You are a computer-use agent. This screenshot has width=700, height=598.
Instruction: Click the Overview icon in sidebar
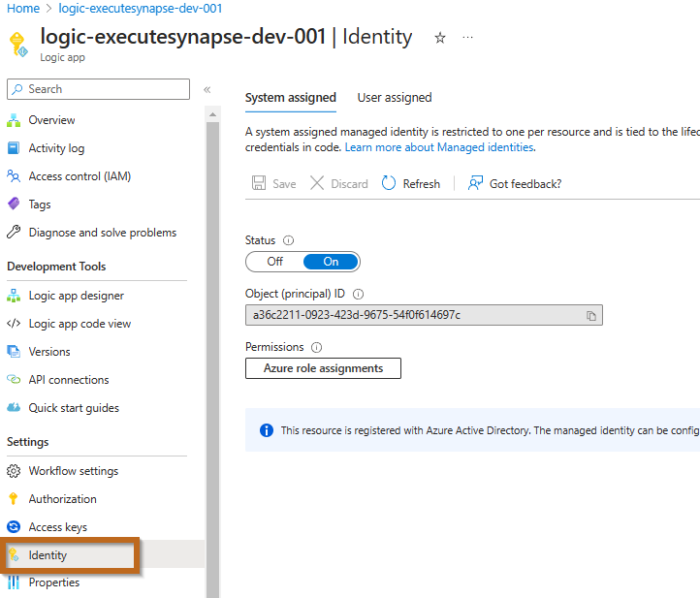14,120
